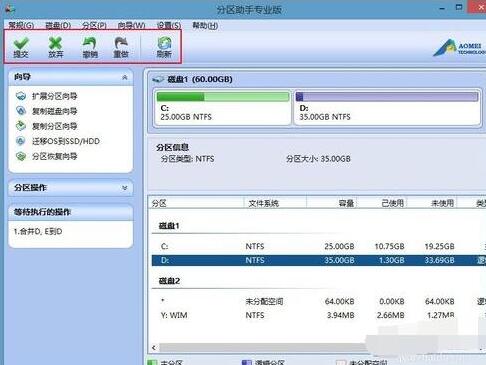Click the AOMEI Technology logo
Image resolution: width=486 pixels, height=365 pixels.
click(x=459, y=48)
